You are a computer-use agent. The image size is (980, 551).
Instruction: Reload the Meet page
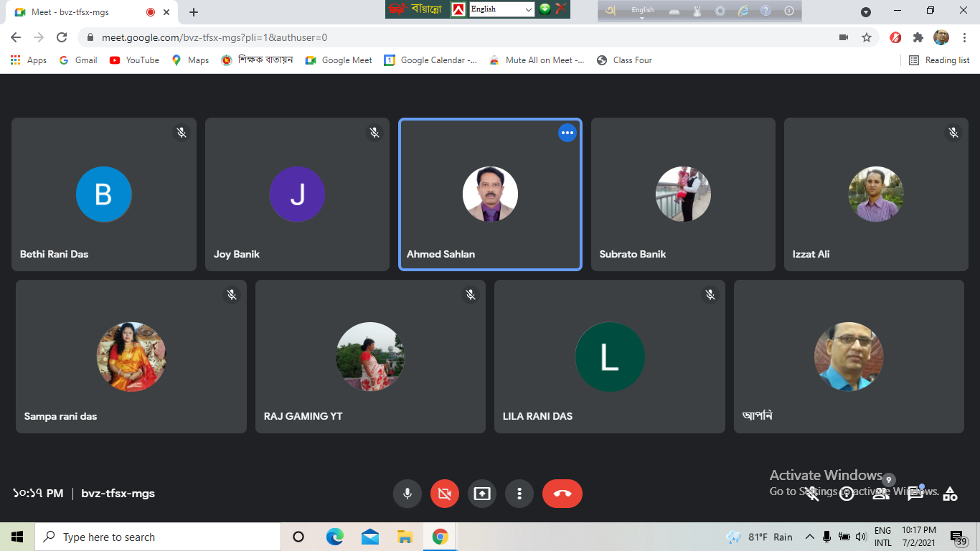click(62, 37)
